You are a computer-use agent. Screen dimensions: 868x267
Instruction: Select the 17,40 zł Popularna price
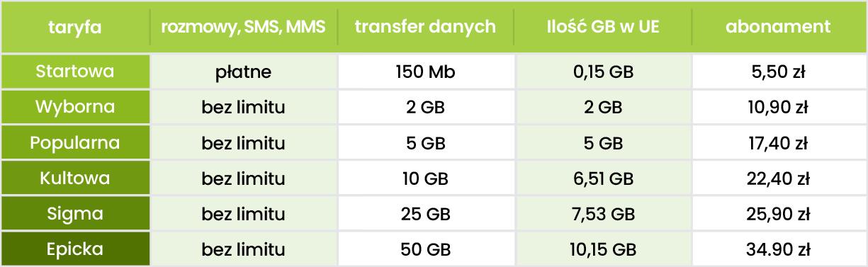pyautogui.click(x=778, y=143)
